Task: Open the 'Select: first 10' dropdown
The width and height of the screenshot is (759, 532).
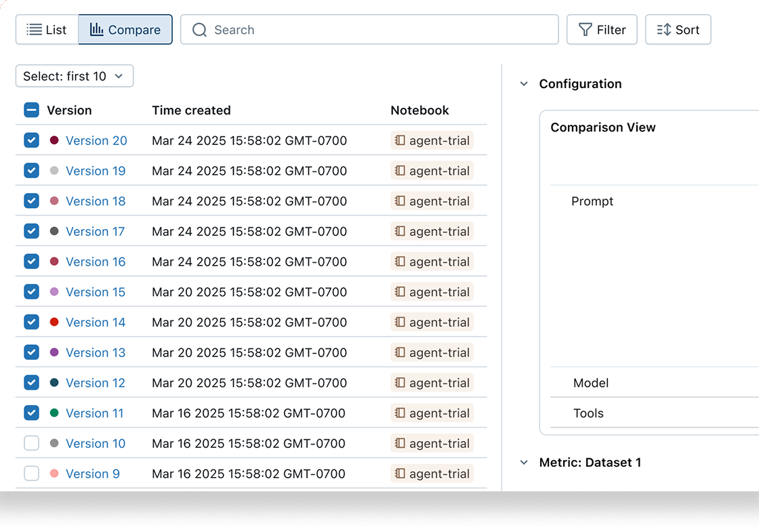Action: (x=74, y=76)
